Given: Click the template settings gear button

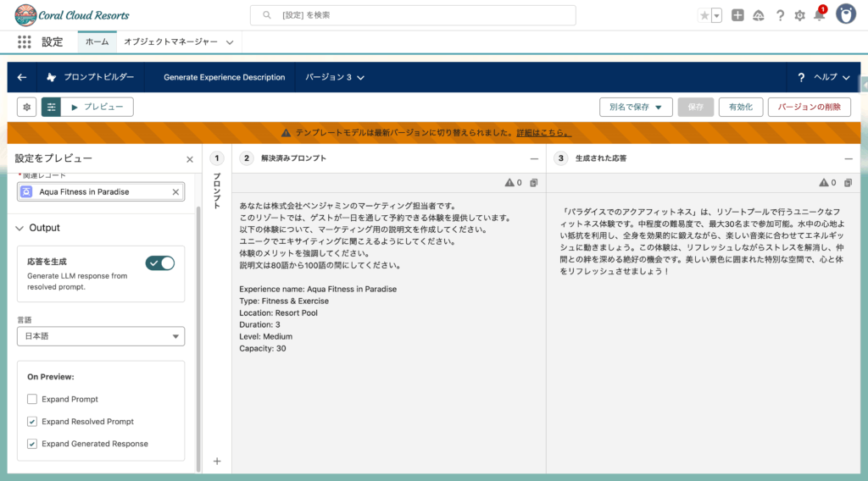Looking at the screenshot, I should pos(27,107).
